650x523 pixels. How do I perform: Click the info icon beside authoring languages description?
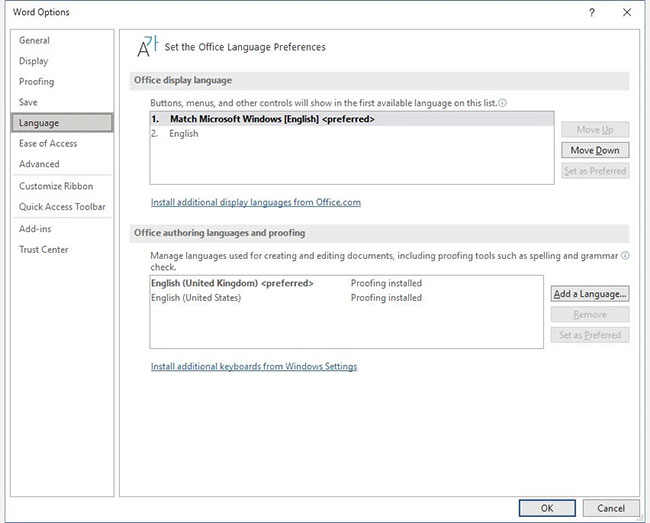625,256
